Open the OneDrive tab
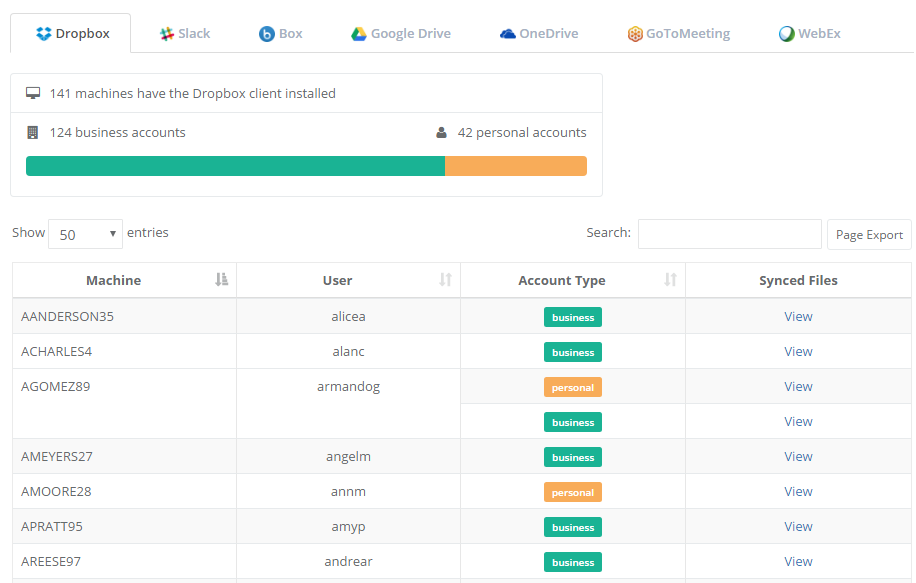 point(539,34)
